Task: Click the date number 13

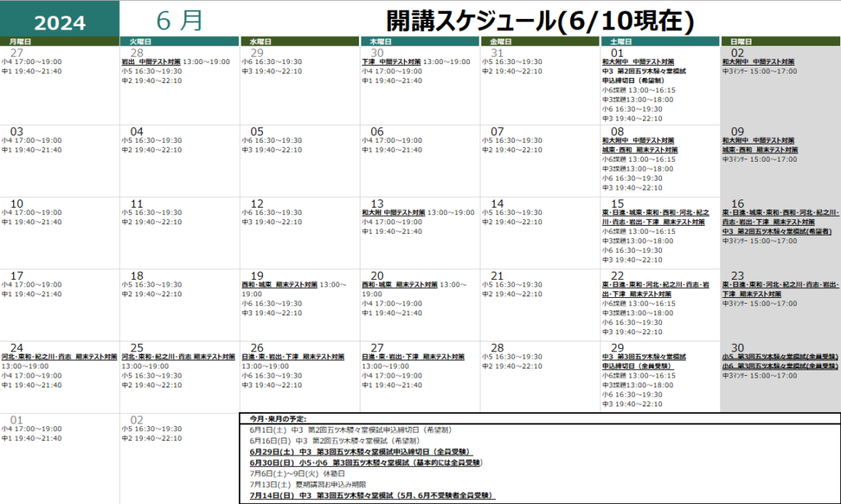Action: [378, 204]
